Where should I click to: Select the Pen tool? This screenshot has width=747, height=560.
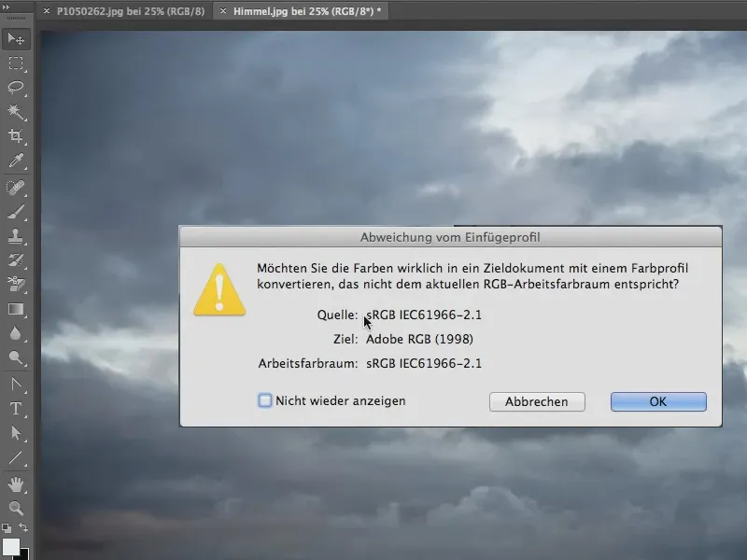pos(16,385)
